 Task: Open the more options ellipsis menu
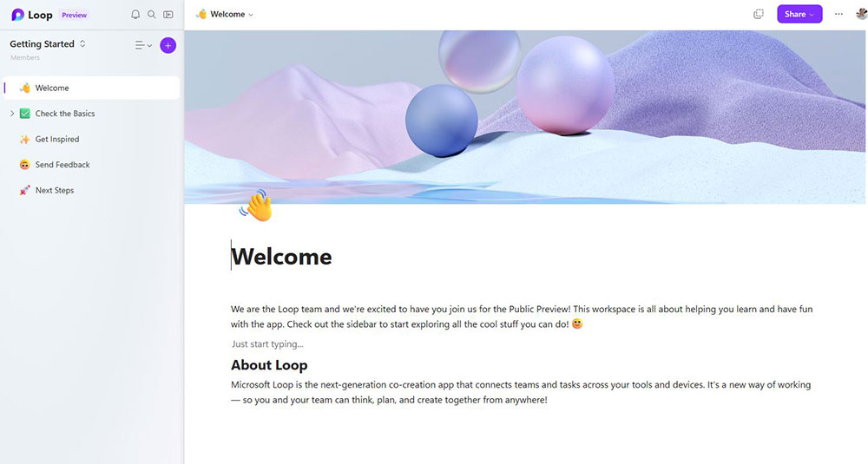tap(838, 15)
